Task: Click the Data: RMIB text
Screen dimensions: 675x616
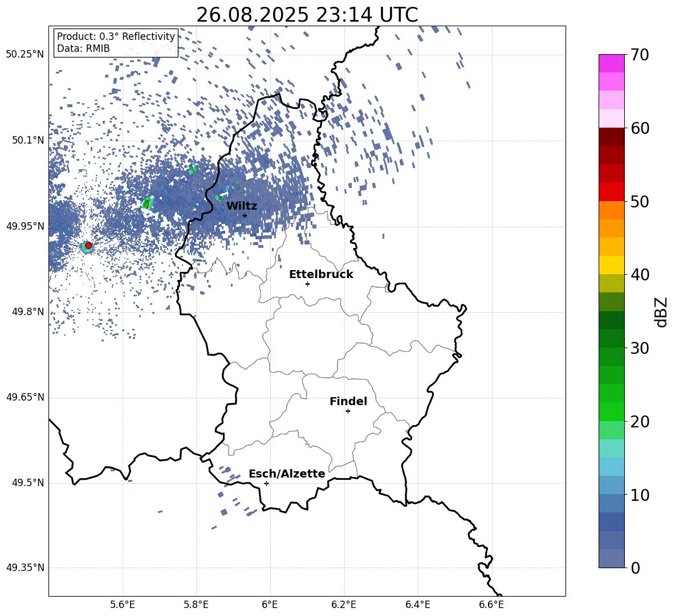Action: pyautogui.click(x=83, y=48)
